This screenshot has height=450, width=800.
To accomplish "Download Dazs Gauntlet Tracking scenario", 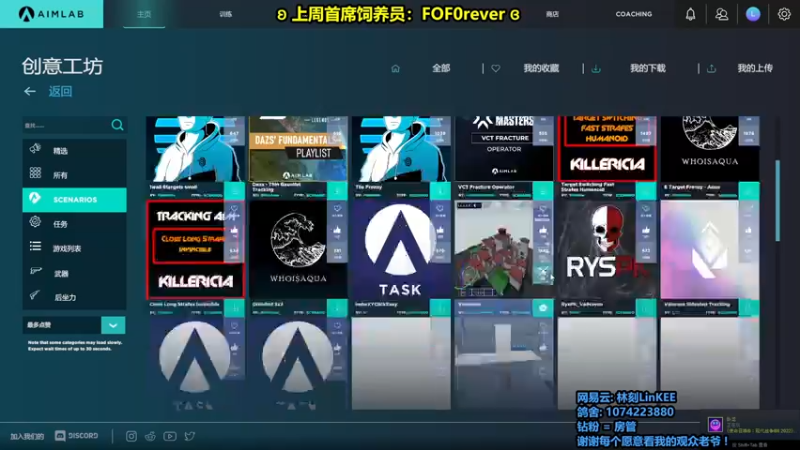I will point(337,191).
